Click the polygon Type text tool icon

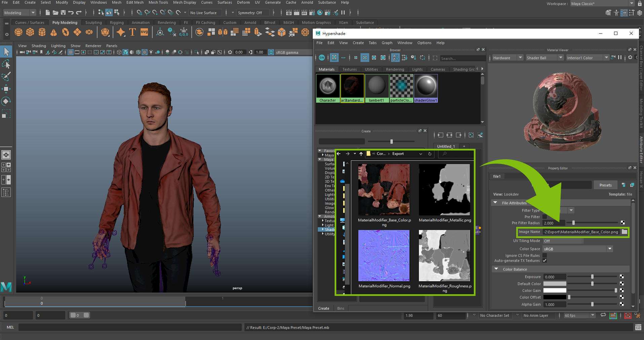click(132, 32)
